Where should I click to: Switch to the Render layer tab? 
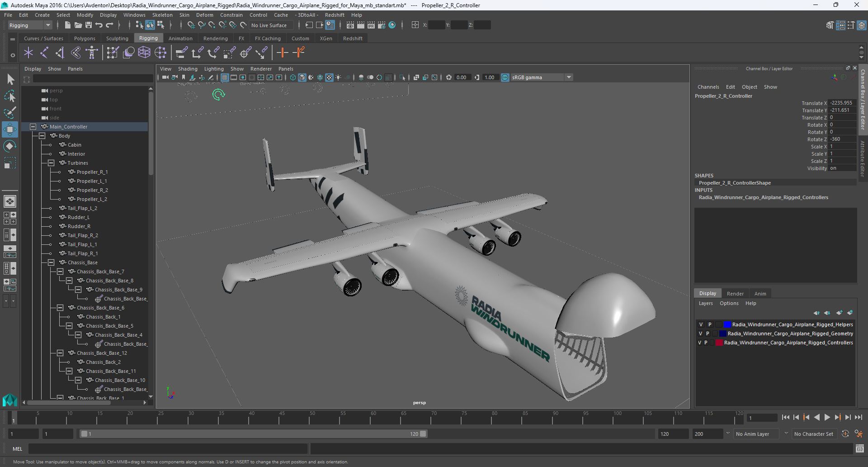(x=735, y=294)
